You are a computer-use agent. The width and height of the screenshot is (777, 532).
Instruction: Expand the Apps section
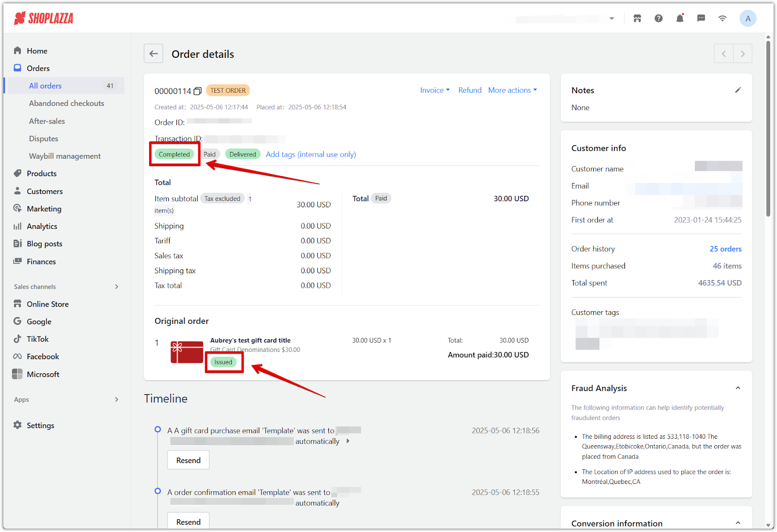[x=117, y=399]
